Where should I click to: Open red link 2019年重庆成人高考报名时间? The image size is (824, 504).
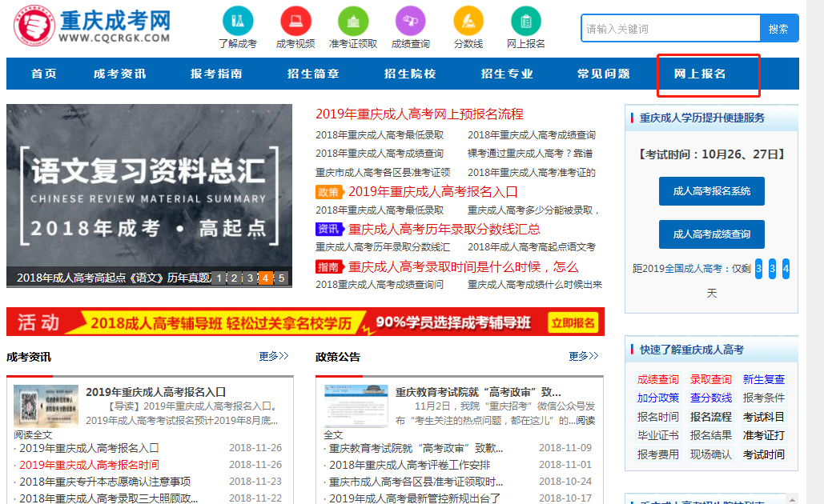click(89, 465)
